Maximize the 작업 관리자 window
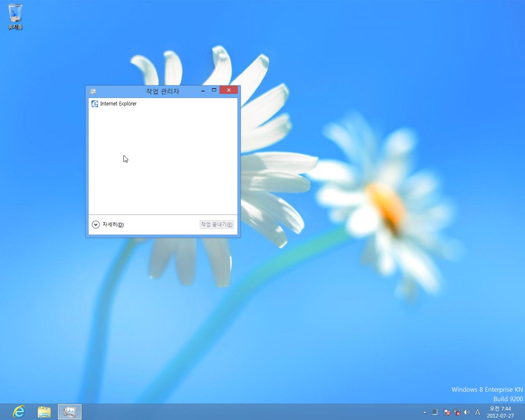The width and height of the screenshot is (525, 420). (x=214, y=90)
